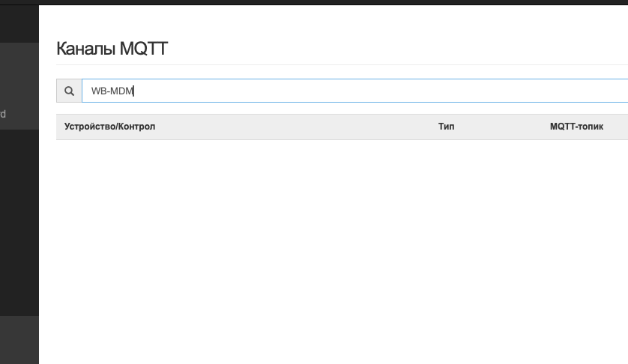This screenshot has width=628, height=364.
Task: Click the Устройство/Контрол column header
Action: [109, 127]
